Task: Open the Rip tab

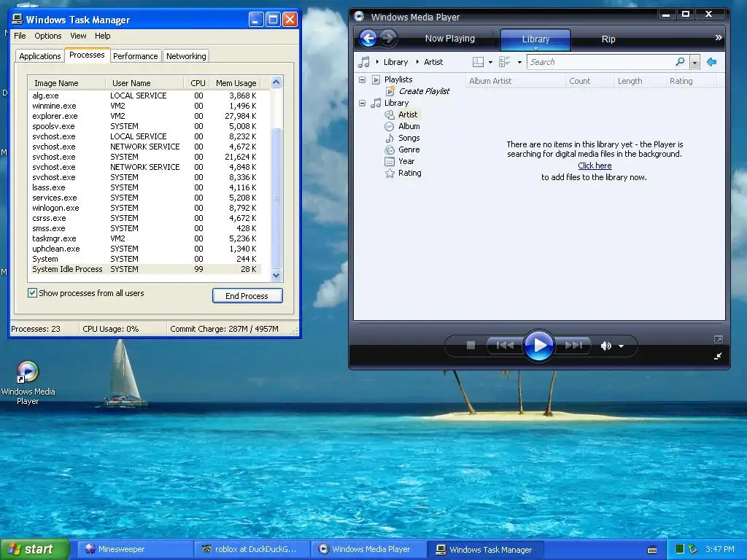Action: click(608, 39)
